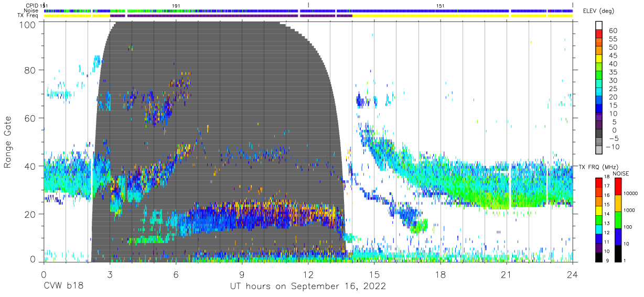This screenshot has width=644, height=297.
Task: Click the 'UT hours on September 16, 2022' axis title
Action: coord(308,287)
